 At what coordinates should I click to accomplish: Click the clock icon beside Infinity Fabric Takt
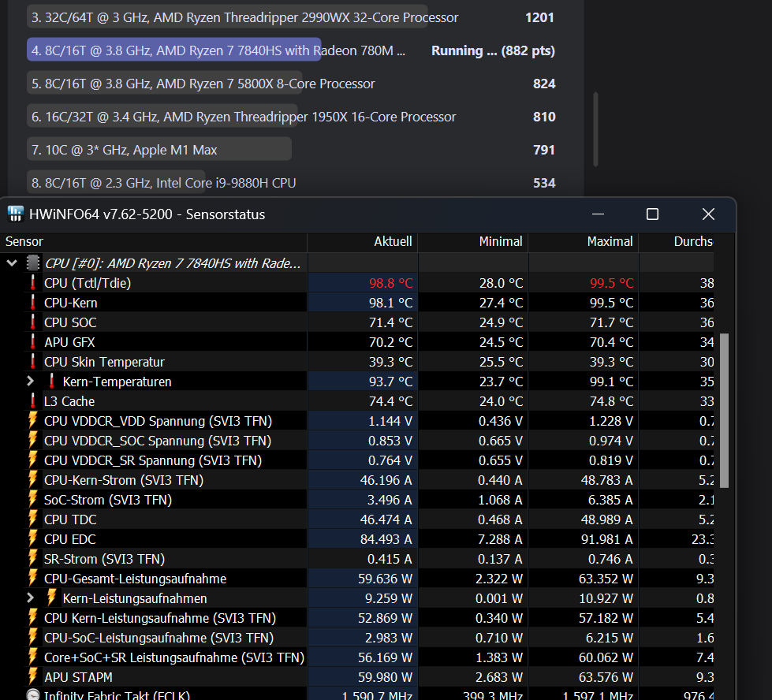pos(34,694)
